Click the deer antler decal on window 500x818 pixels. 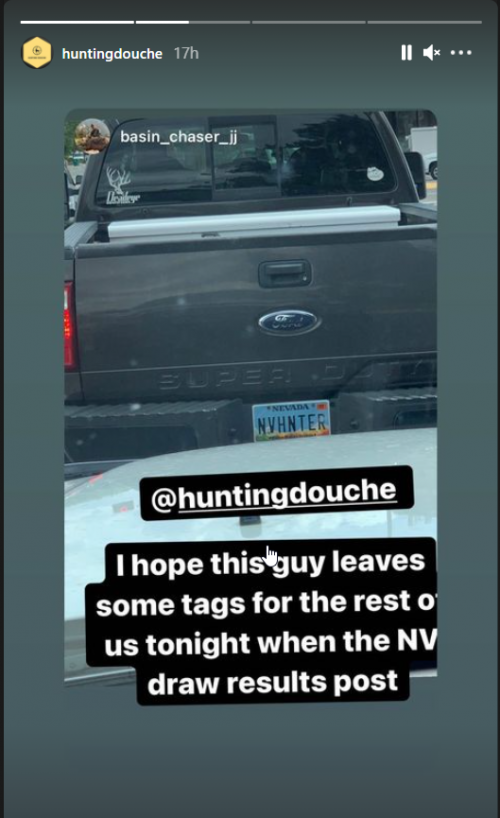click(x=122, y=186)
